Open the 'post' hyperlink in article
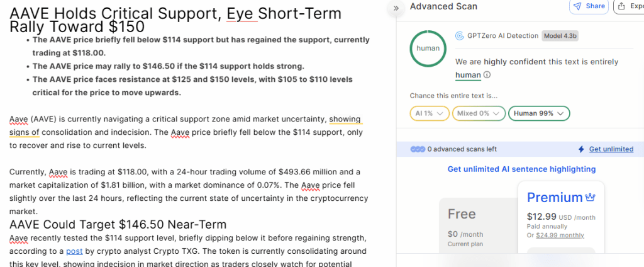 tap(74, 251)
